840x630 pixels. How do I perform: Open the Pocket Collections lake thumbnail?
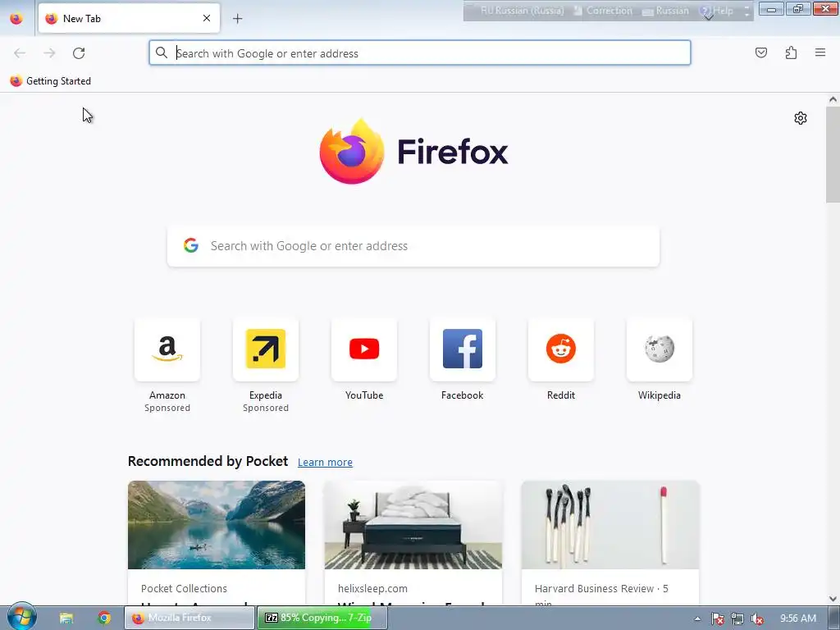[x=217, y=525]
